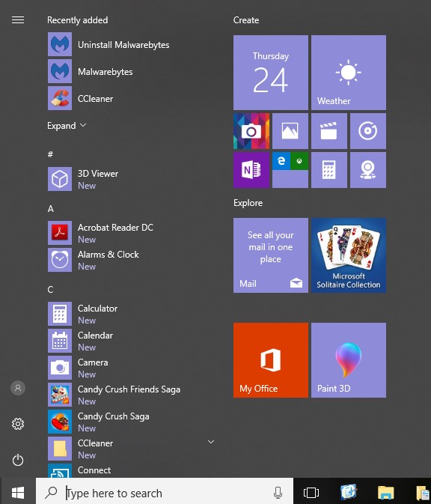This screenshot has width=431, height=504.
Task: Click the Create group heading
Action: (246, 20)
